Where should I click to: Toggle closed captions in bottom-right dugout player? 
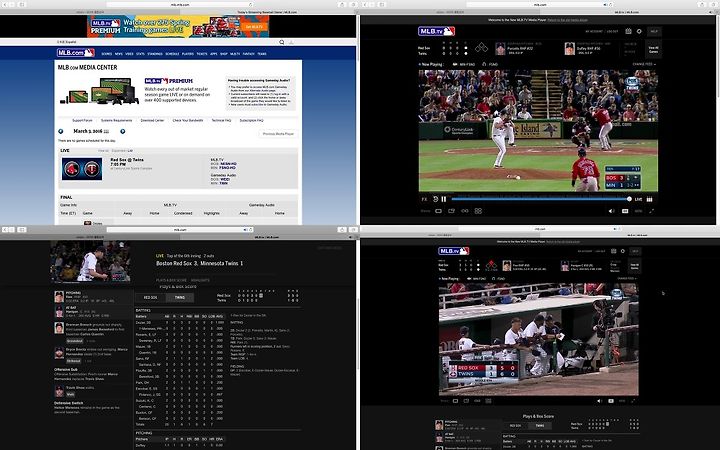[611, 401]
